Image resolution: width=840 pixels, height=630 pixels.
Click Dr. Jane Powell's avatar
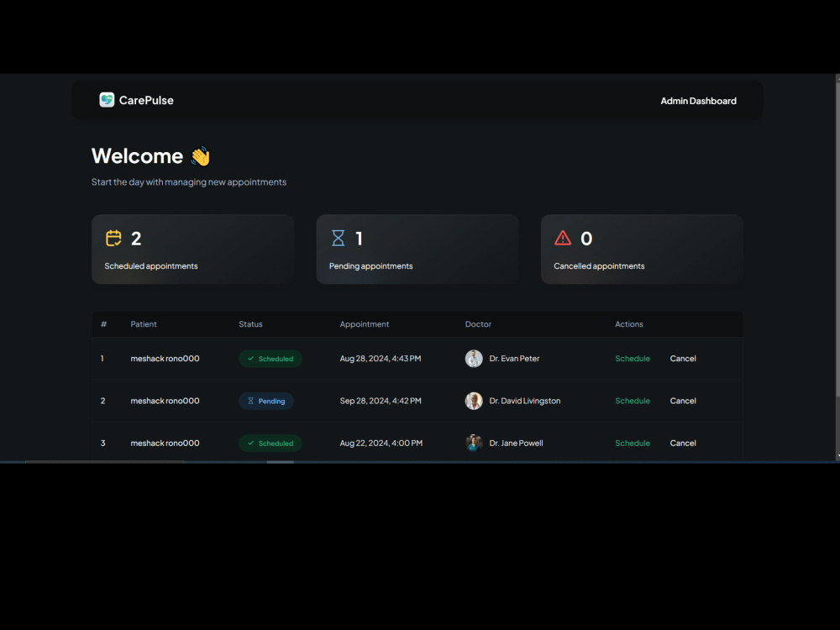474,443
